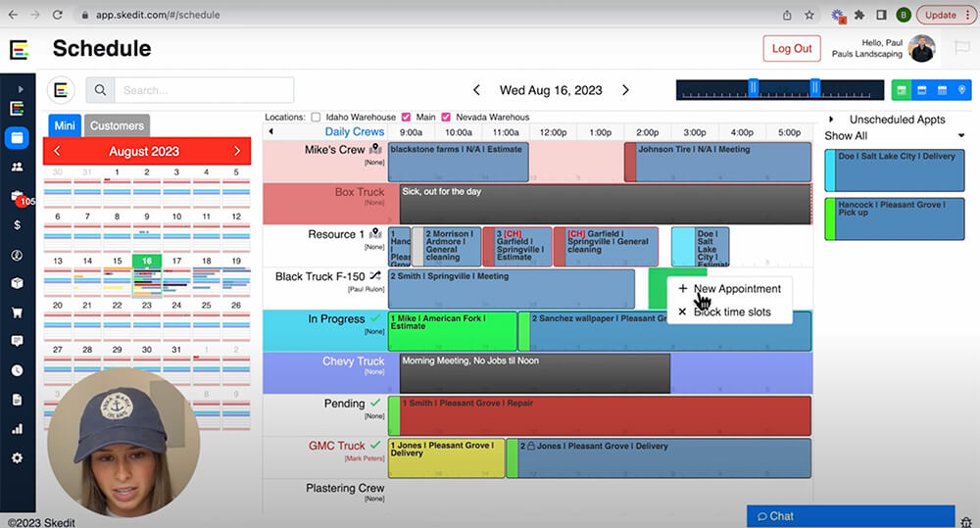
Task: Click the shuffle icon beside Black Truck F-150
Action: click(374, 277)
